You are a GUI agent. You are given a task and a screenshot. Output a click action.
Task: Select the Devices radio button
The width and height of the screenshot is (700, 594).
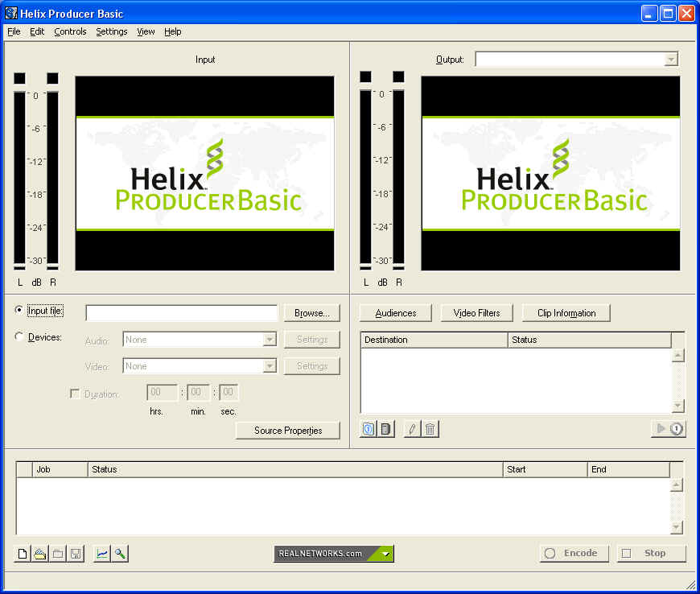19,337
